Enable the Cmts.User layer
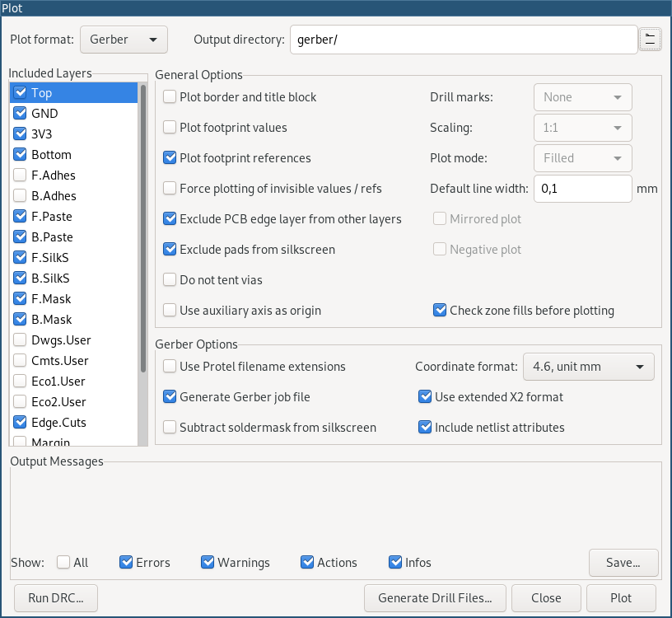The height and width of the screenshot is (618, 672). click(x=20, y=360)
